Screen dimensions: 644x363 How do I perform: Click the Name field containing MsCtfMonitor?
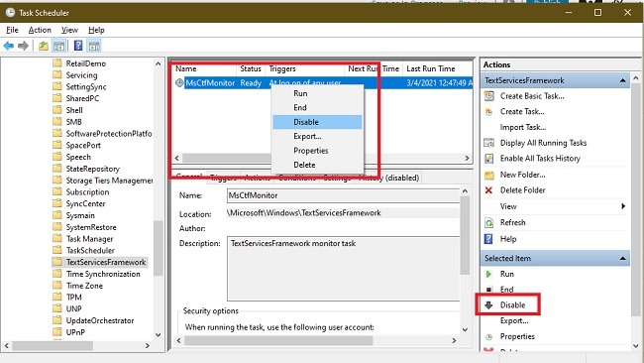[x=344, y=195]
